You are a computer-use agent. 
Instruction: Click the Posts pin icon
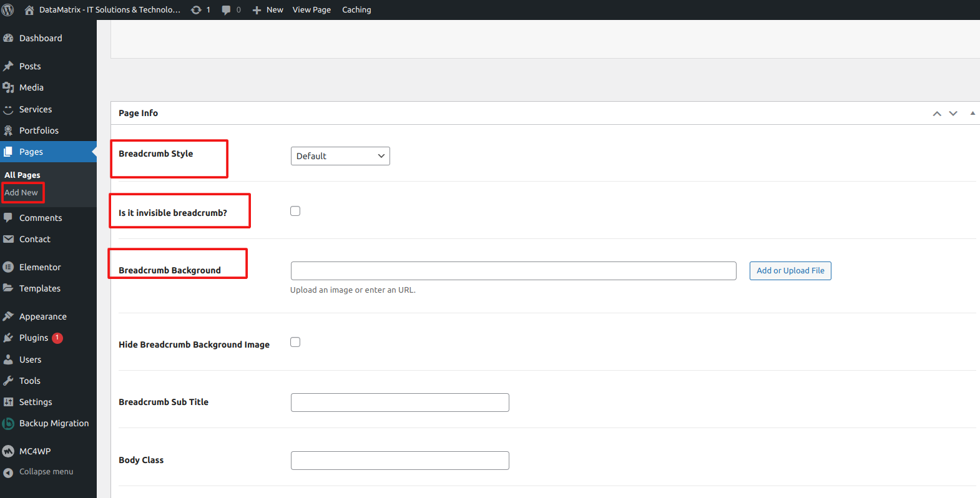(8, 66)
